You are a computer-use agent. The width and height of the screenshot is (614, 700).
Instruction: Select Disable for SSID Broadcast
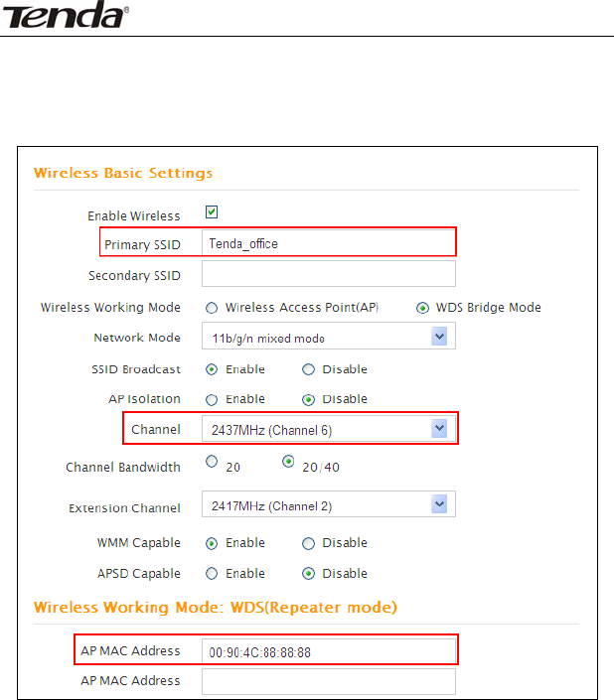pyautogui.click(x=309, y=369)
